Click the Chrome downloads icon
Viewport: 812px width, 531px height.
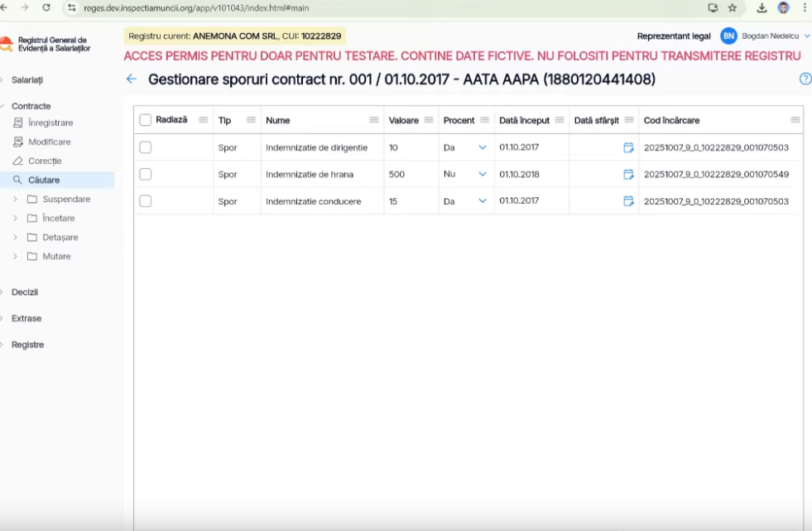pos(762,7)
